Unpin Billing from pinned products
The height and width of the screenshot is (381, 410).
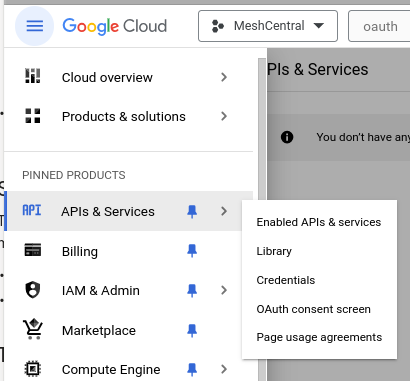(x=192, y=251)
